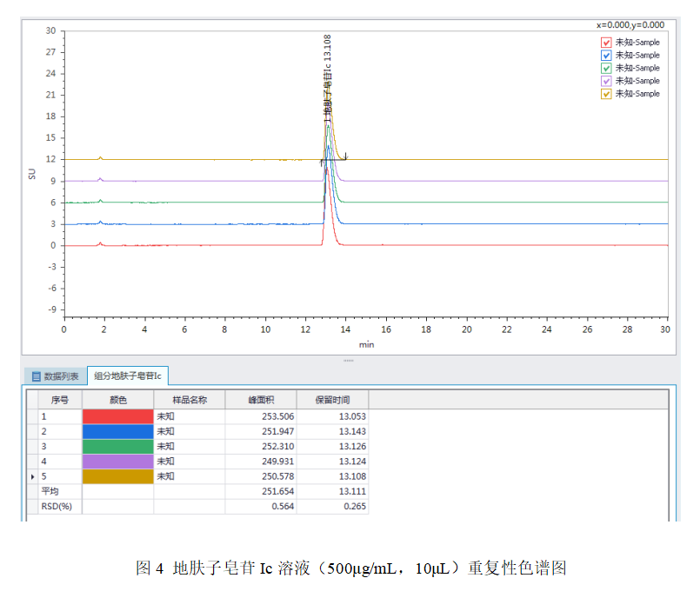This screenshot has width=700, height=598.
Task: Select peak area value 249.931
Action: coord(277,462)
